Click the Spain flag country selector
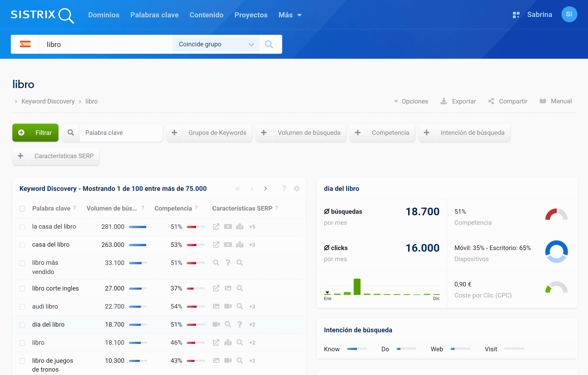588x375 pixels. coord(25,44)
